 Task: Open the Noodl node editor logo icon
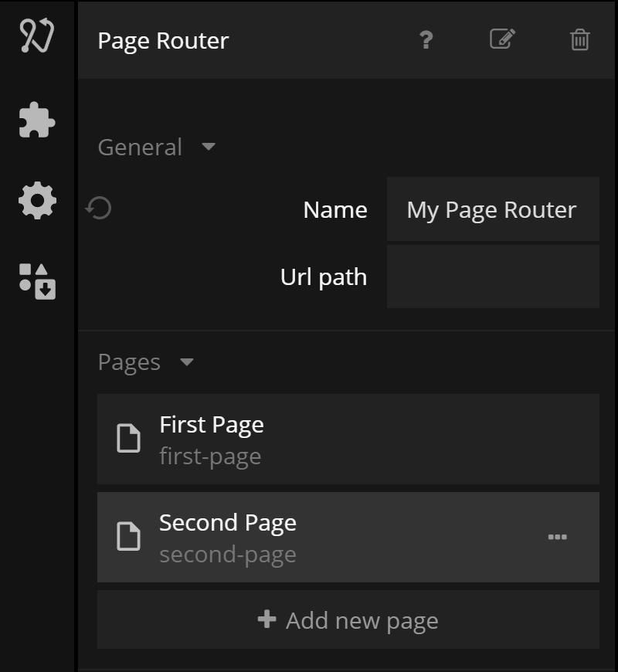(37, 36)
